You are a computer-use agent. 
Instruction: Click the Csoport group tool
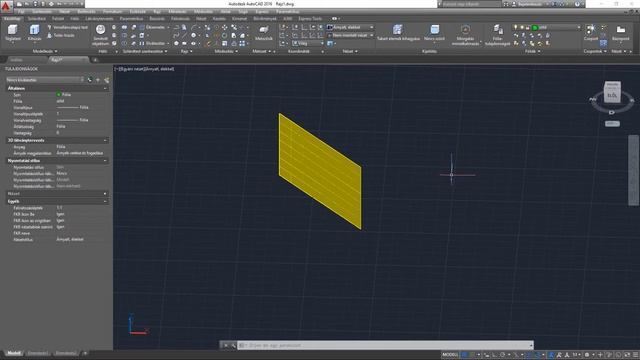591,33
